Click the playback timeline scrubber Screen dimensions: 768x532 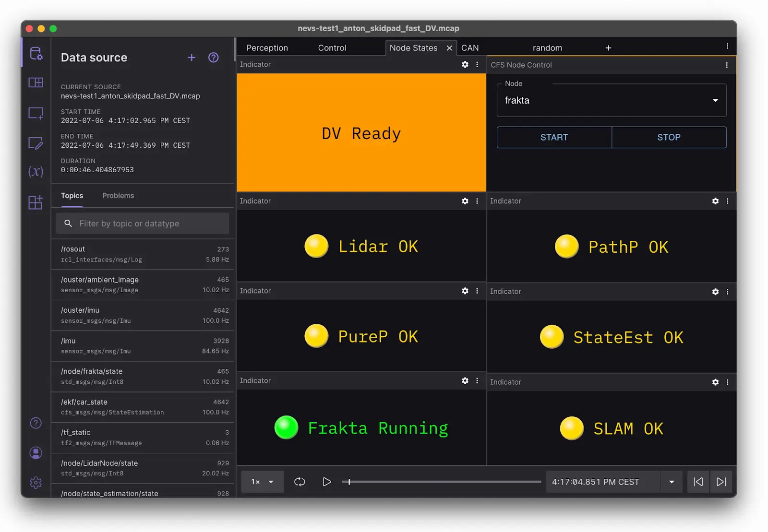[442, 482]
